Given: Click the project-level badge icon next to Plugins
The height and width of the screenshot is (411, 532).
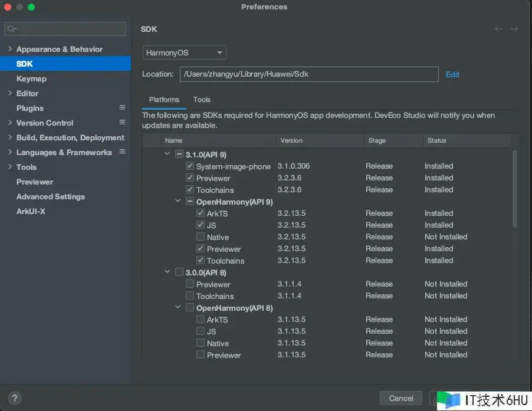Looking at the screenshot, I should click(123, 107).
